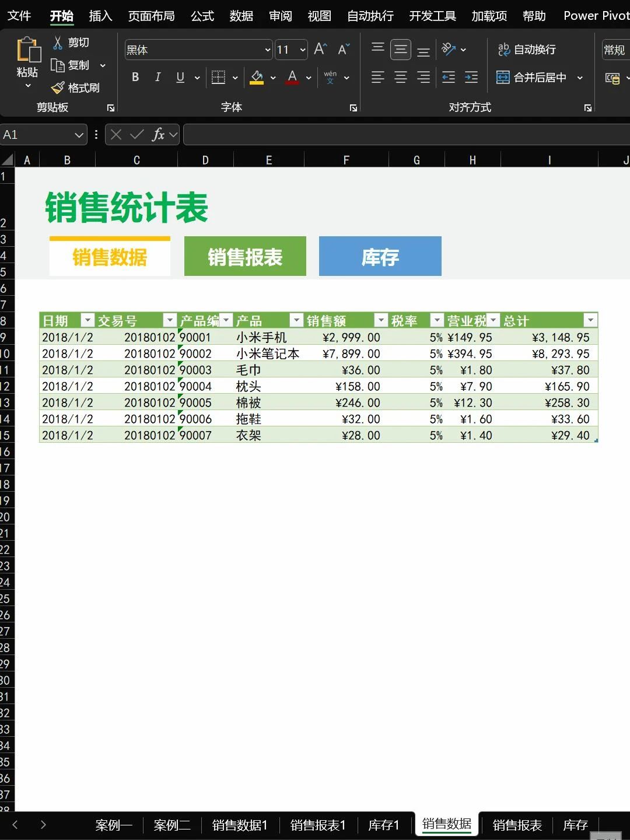Toggle Italic formatting
Image resolution: width=630 pixels, height=840 pixels.
tap(157, 77)
